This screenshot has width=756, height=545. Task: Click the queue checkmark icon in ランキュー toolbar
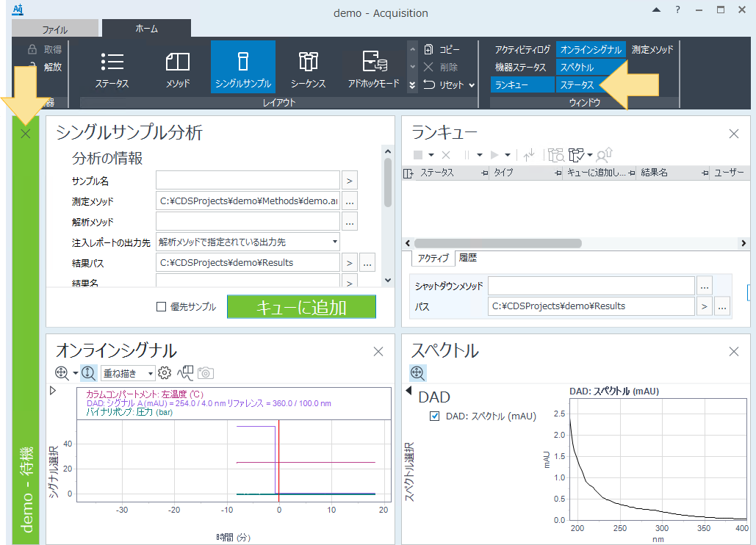pos(576,155)
